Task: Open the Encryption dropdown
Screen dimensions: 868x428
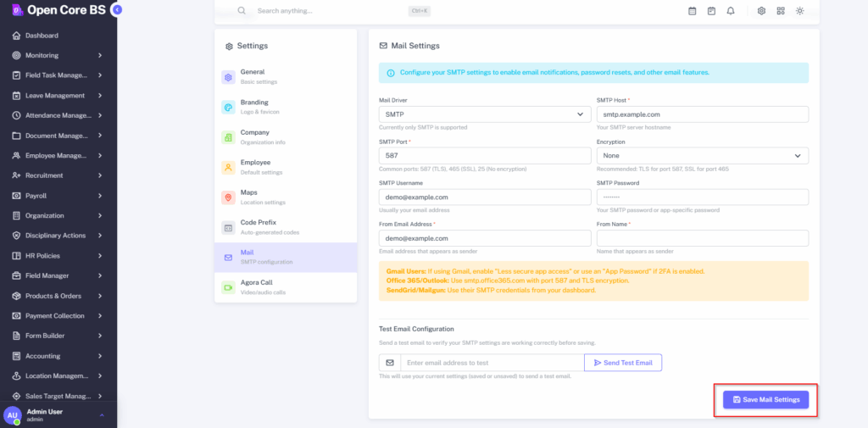Action: (702, 156)
